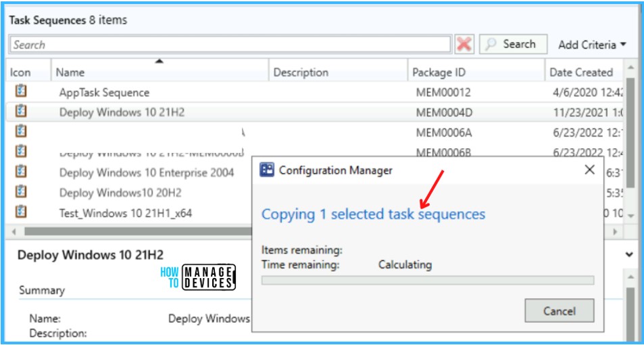The height and width of the screenshot is (345, 644).
Task: Click the icon beside Test_Windows 10 21H1_x64
Action: click(x=21, y=212)
